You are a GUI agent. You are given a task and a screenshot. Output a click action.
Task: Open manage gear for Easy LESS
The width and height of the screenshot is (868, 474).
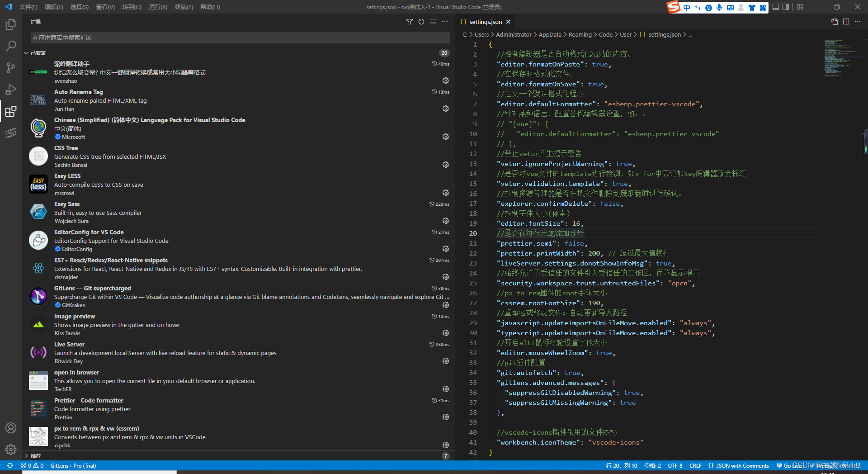point(446,193)
